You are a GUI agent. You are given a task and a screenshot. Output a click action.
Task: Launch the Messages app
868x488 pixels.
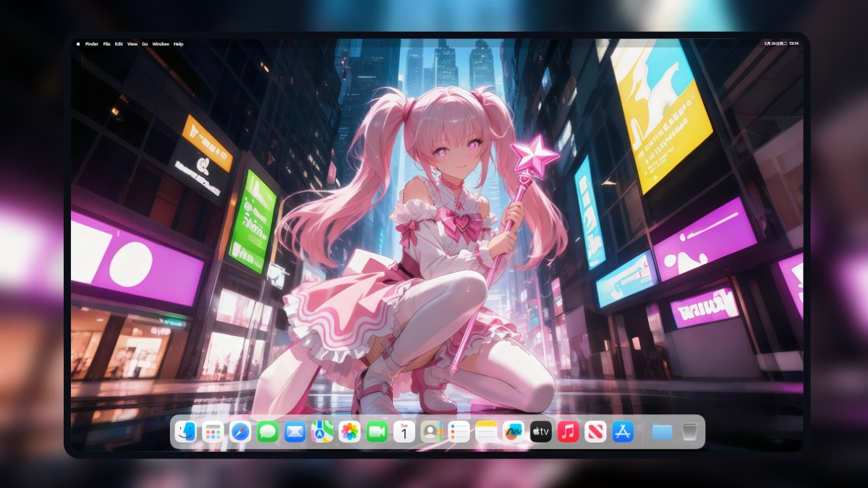click(x=267, y=432)
